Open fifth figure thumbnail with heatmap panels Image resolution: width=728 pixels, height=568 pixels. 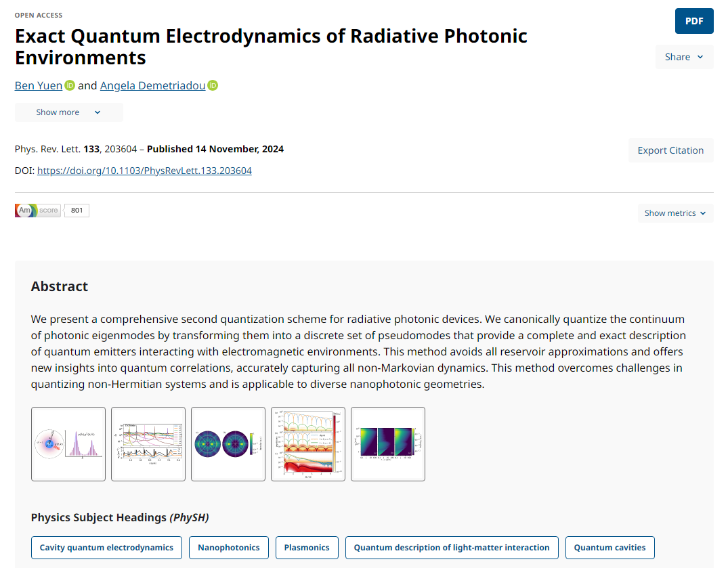387,444
